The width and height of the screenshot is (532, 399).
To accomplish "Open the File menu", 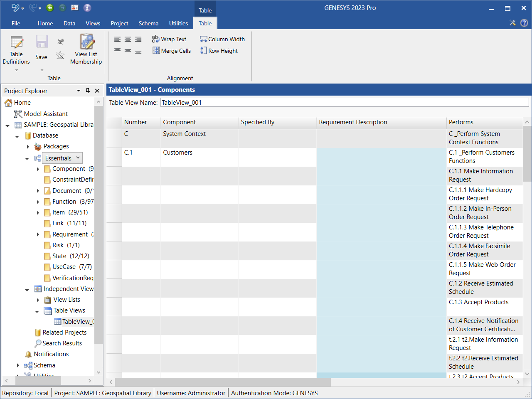I will point(16,23).
